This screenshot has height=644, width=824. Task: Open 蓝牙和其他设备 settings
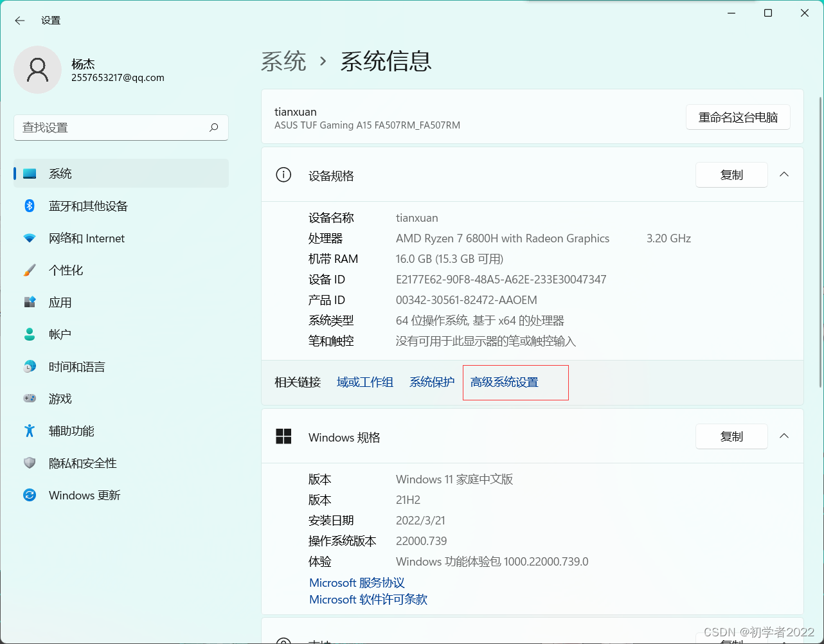tap(121, 206)
